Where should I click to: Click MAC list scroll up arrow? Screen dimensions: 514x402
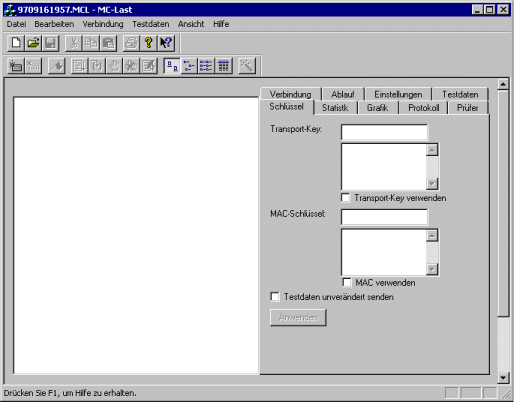432,236
